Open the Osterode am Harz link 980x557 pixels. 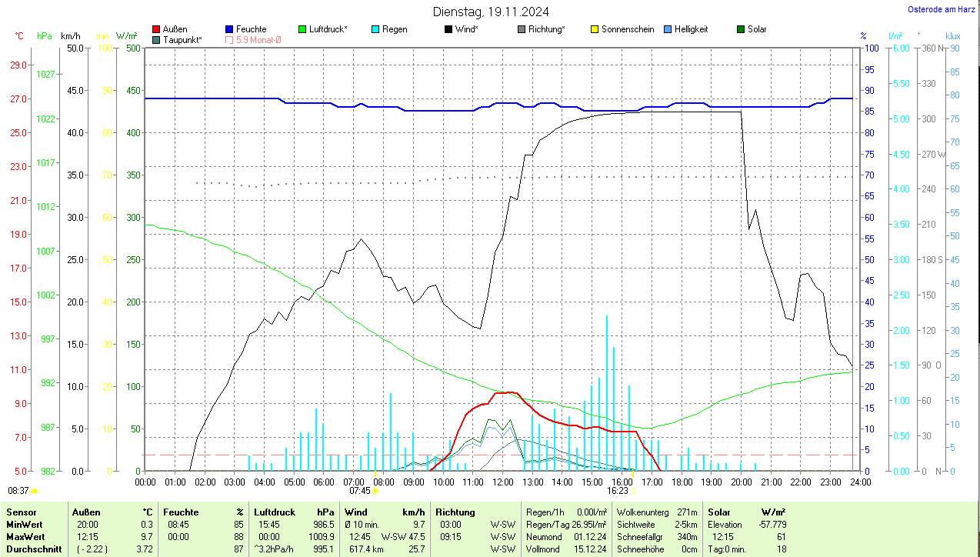(942, 9)
